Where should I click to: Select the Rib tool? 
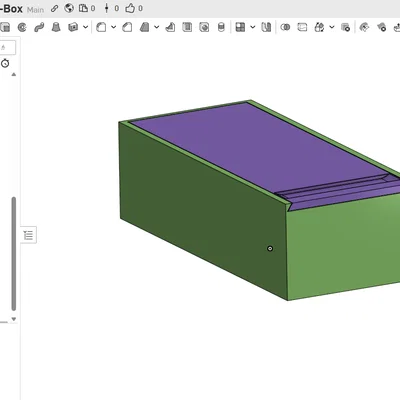tap(170, 27)
